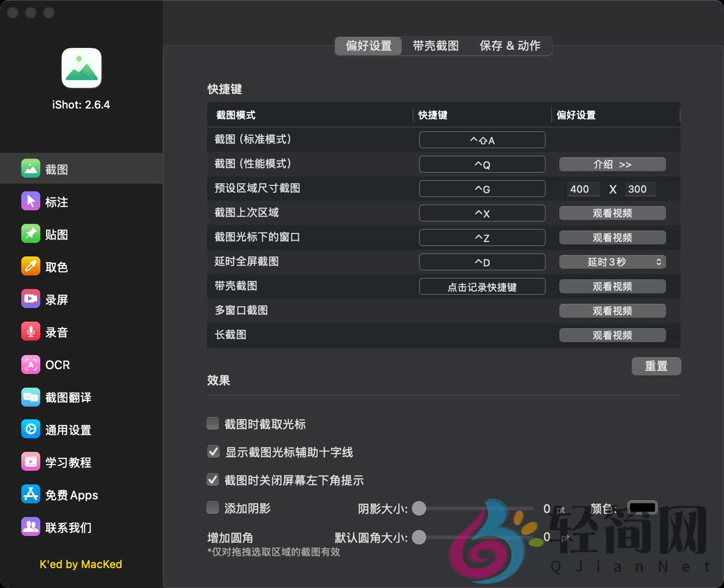Viewport: 724px width, 588px height.
Task: Open the 延时3秒 delay dropdown
Action: click(612, 262)
